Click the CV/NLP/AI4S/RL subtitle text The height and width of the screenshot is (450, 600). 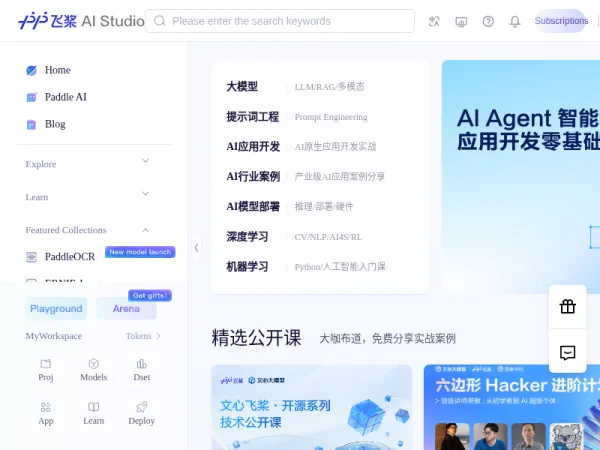click(328, 237)
